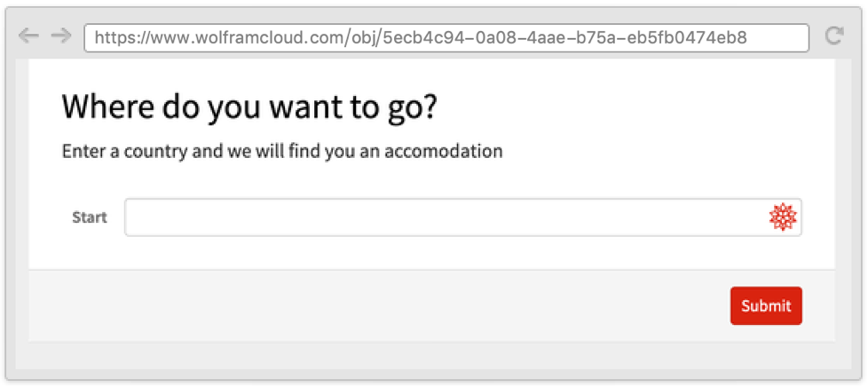The image size is (868, 387).
Task: Click the red Wolfram spikey icon
Action: (782, 217)
